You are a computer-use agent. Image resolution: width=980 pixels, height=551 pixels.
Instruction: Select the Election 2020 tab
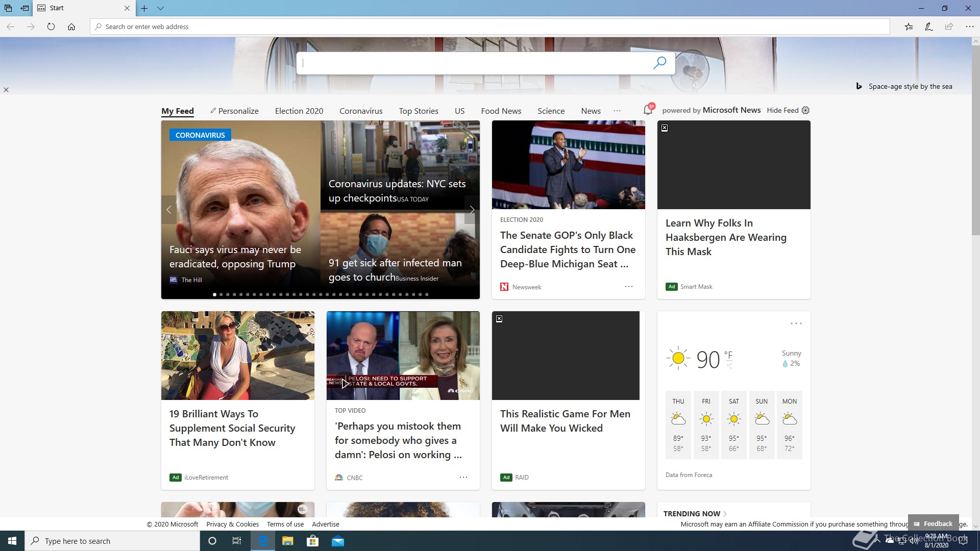299,111
